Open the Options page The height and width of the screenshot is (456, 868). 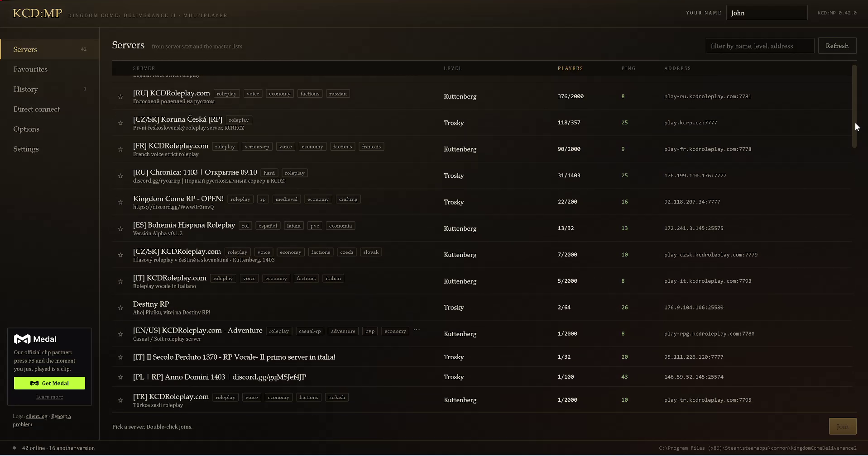(x=50, y=129)
